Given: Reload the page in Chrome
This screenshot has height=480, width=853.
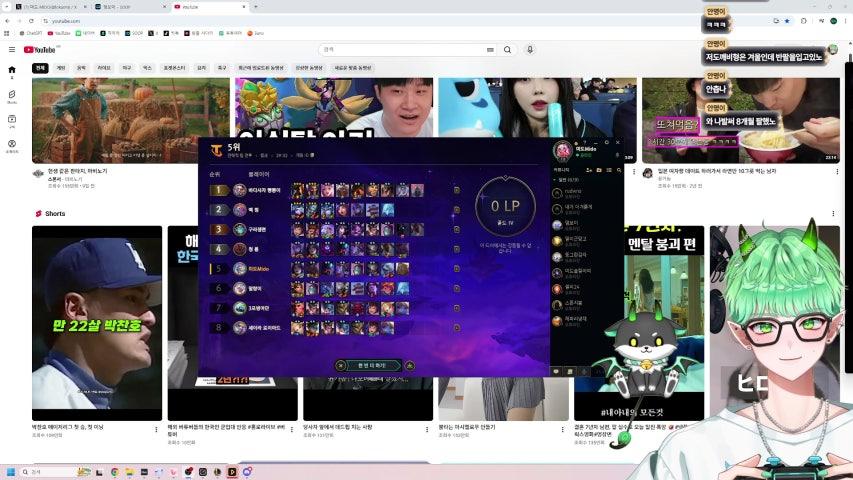Looking at the screenshot, I should (x=31, y=21).
